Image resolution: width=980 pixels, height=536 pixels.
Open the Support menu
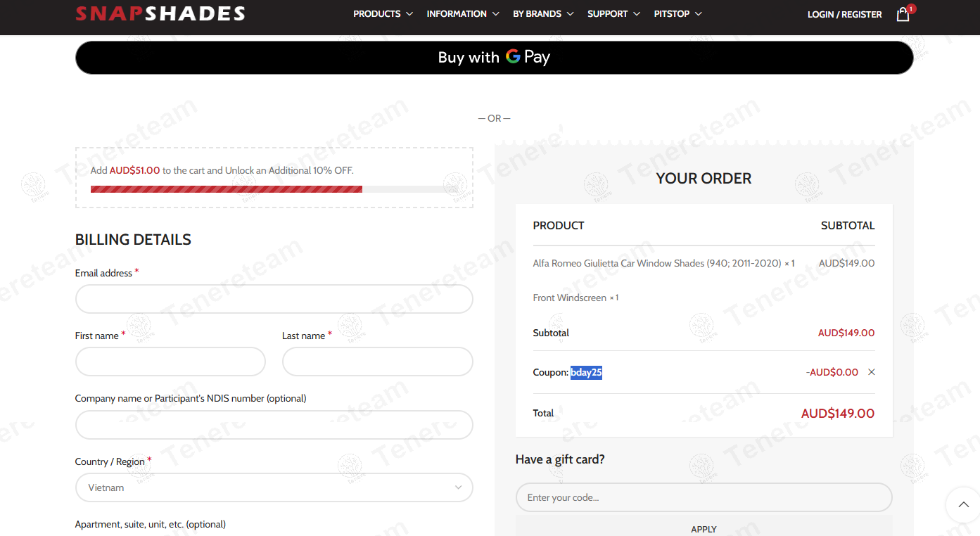click(x=613, y=14)
